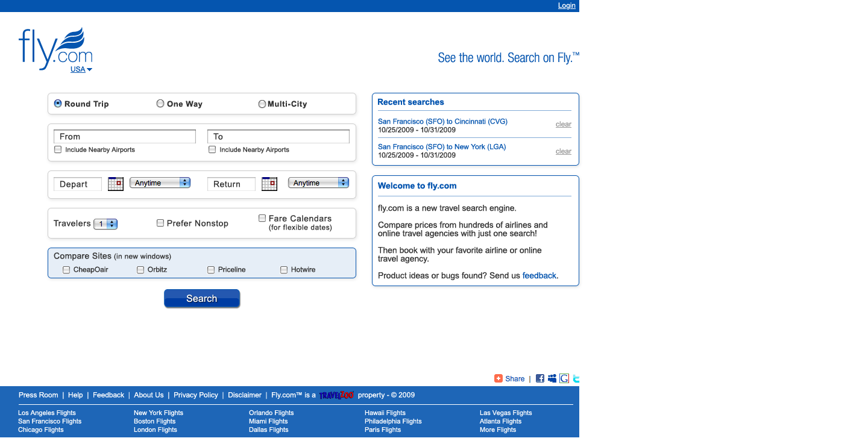
Task: Click the Search button
Action: (202, 299)
